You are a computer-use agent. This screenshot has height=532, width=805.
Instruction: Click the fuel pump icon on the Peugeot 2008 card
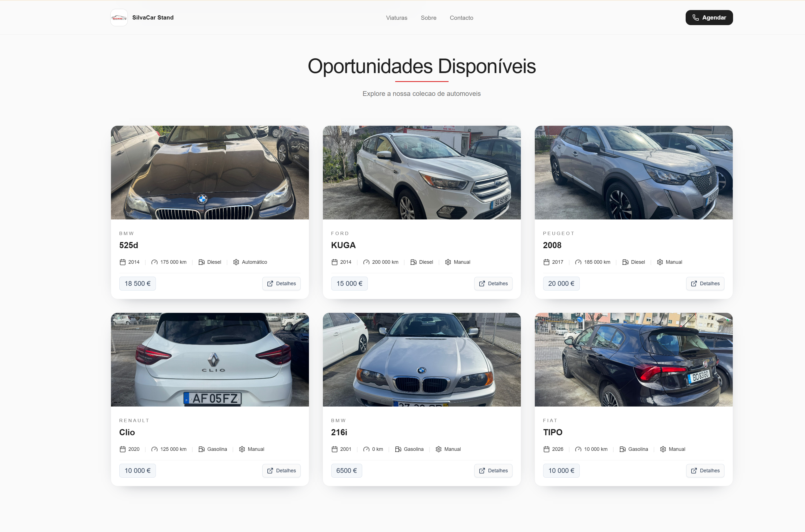pos(625,262)
